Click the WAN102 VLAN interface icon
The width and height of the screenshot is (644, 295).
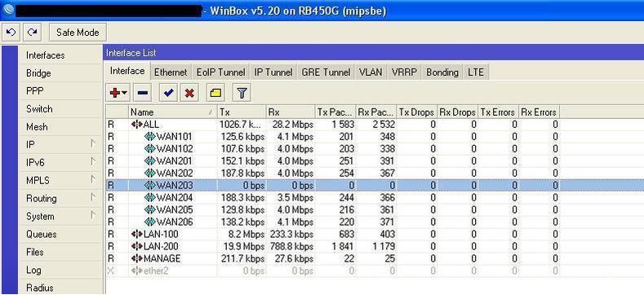coord(150,148)
